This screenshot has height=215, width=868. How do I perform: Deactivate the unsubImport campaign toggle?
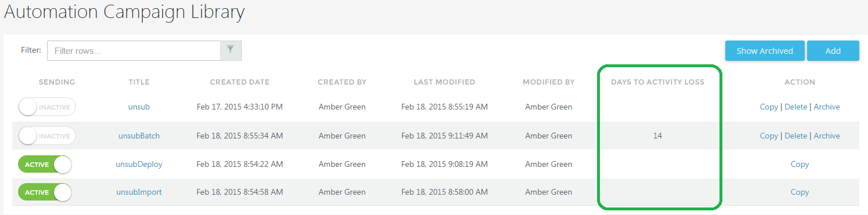(x=45, y=192)
